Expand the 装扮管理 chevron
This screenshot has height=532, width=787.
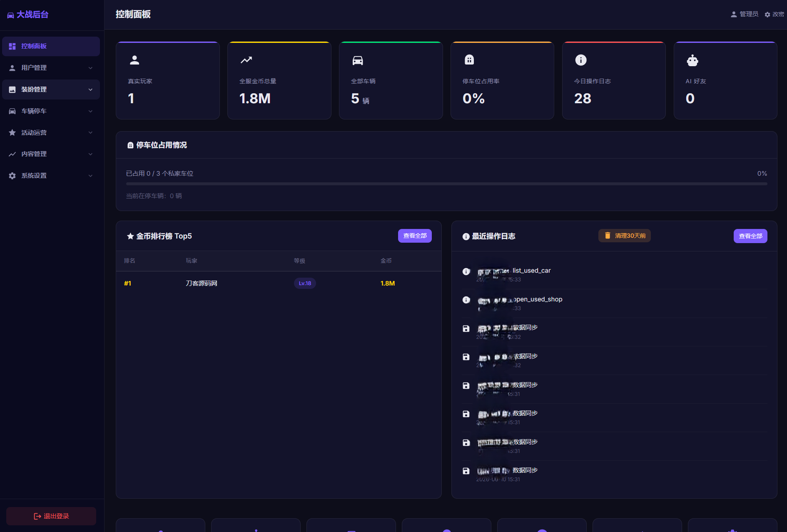pyautogui.click(x=90, y=89)
